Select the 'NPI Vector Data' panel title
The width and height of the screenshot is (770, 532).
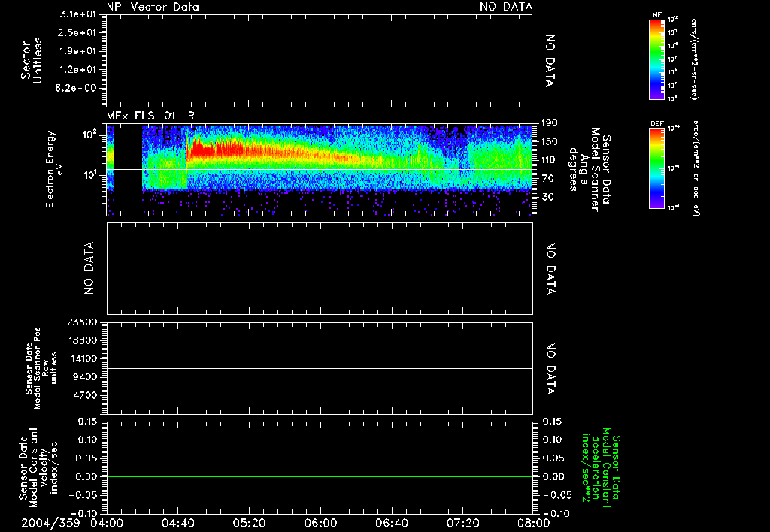pos(153,7)
